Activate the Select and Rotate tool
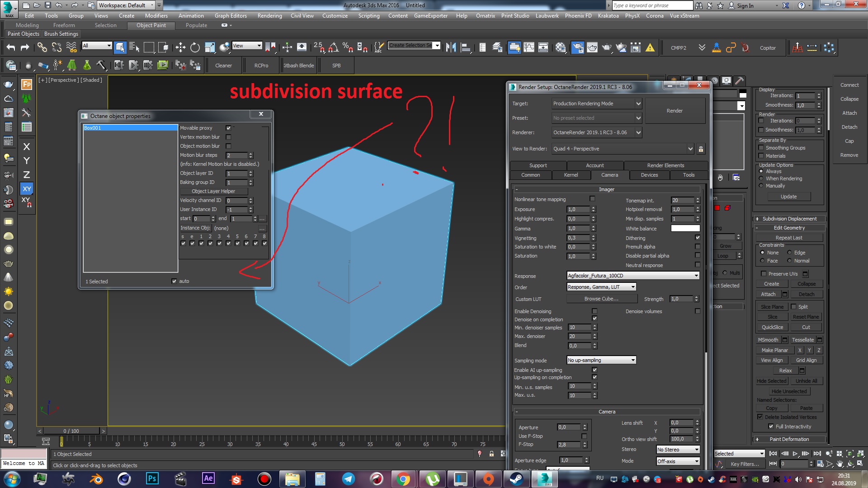Screen dimensions: 868x488 click(195, 47)
